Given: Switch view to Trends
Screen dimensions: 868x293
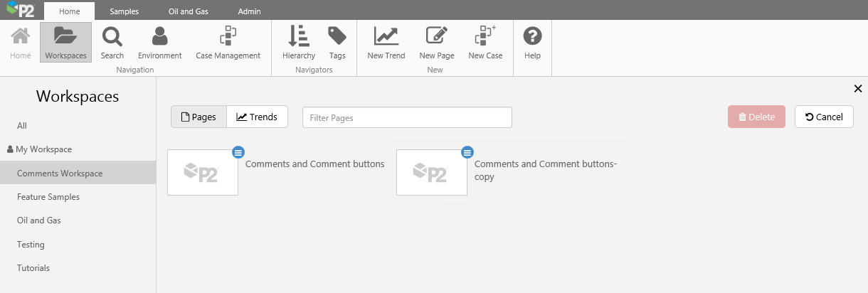Looking at the screenshot, I should [257, 117].
